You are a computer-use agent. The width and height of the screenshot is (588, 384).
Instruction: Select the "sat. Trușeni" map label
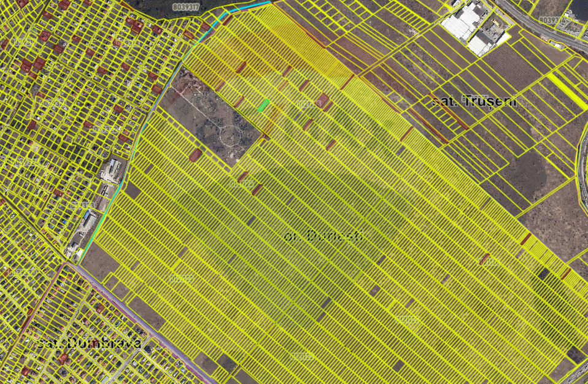(x=473, y=101)
